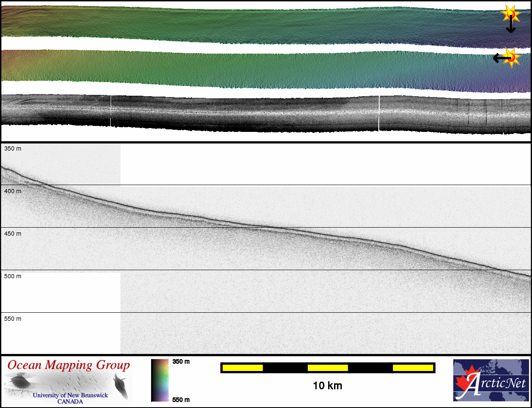Click the sun icon with leftward arrow
Viewport: 532px width, 408px height.
point(512,57)
